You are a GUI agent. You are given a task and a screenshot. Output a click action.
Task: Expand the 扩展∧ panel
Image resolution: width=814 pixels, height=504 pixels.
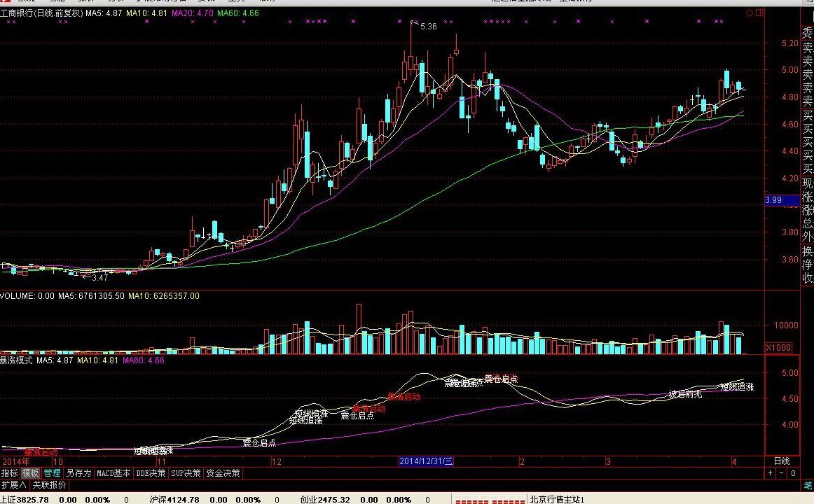[x=14, y=485]
